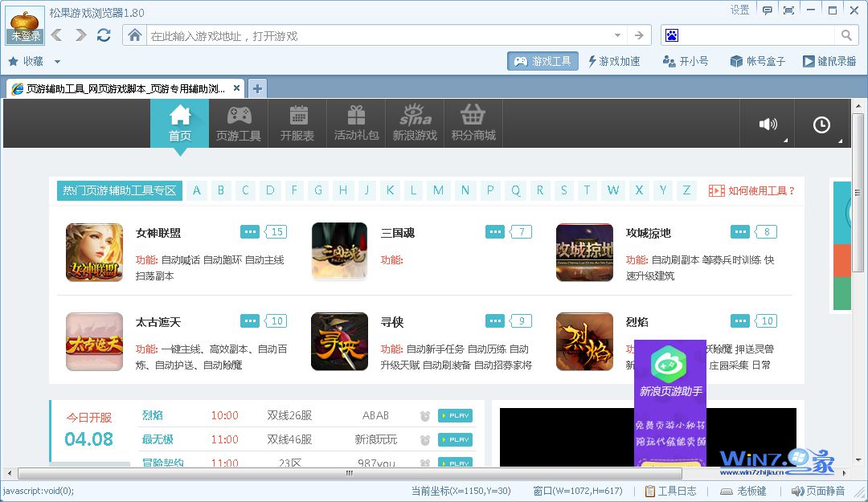Click PLAY for the 烈焰 server
This screenshot has height=502, width=868.
[454, 416]
